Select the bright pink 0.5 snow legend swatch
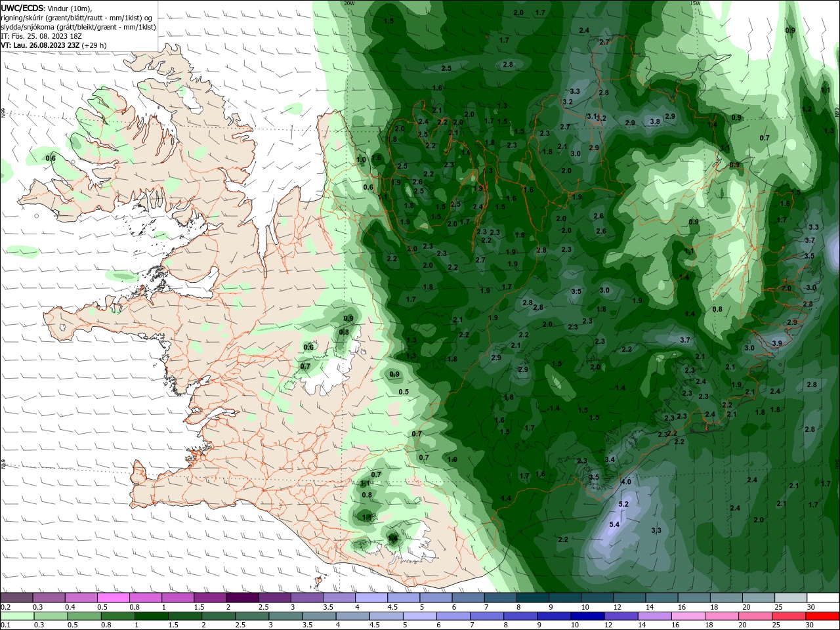840x630 pixels. 113,597
